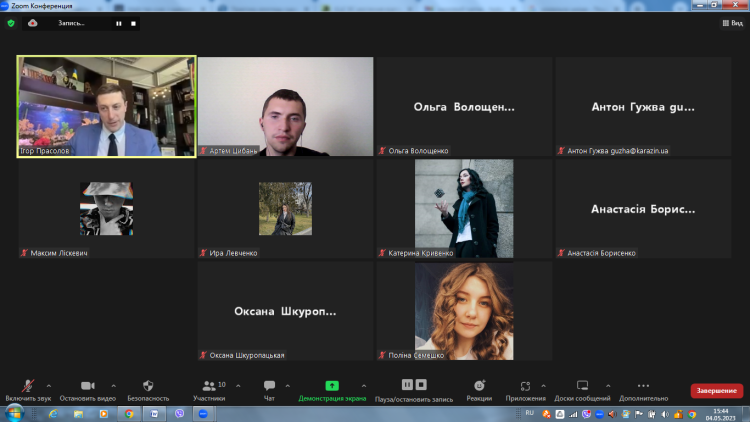This screenshot has height=422, width=750.
Task: Pause recording from bottom toolbar button
Action: (408, 385)
